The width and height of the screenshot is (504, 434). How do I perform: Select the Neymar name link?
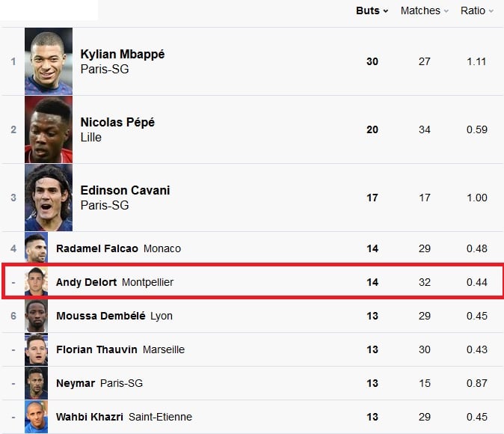[x=76, y=383]
